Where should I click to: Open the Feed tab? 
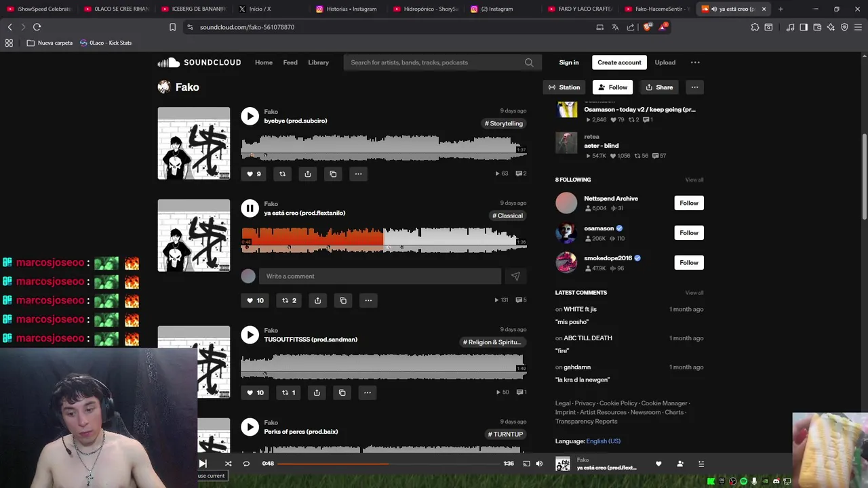(290, 62)
